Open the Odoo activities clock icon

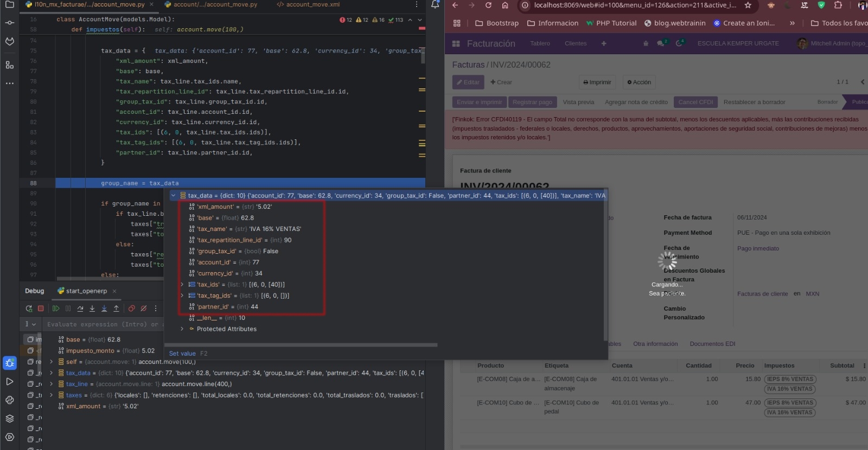tap(680, 43)
